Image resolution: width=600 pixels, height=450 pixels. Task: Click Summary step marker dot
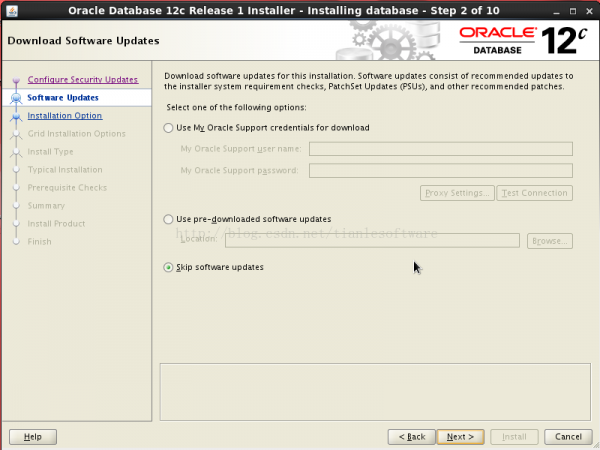(x=16, y=206)
